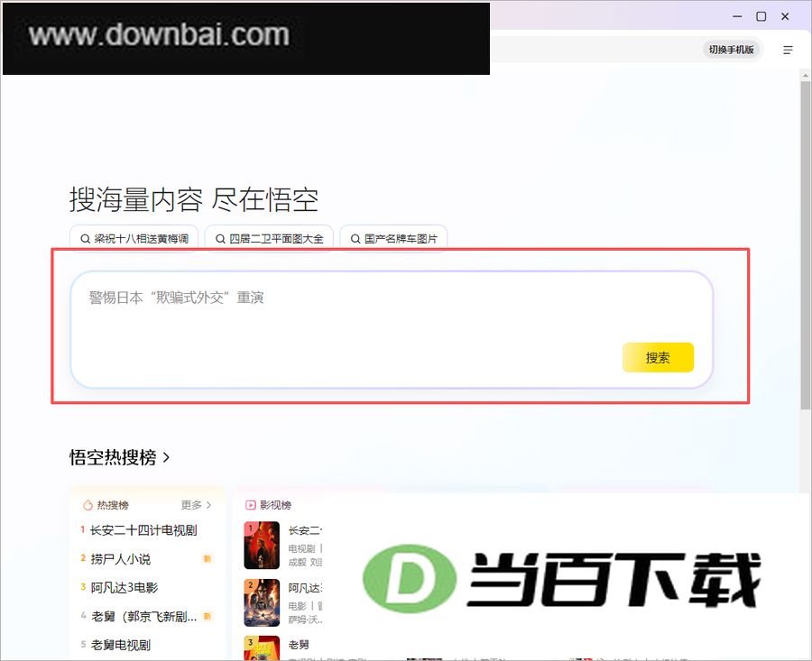Open hot search 阿凡达3电影
This screenshot has height=661, width=812.
click(125, 587)
